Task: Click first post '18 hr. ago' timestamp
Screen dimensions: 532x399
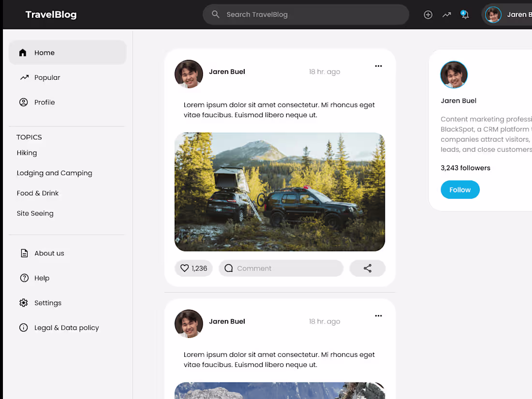Action: 325,72
